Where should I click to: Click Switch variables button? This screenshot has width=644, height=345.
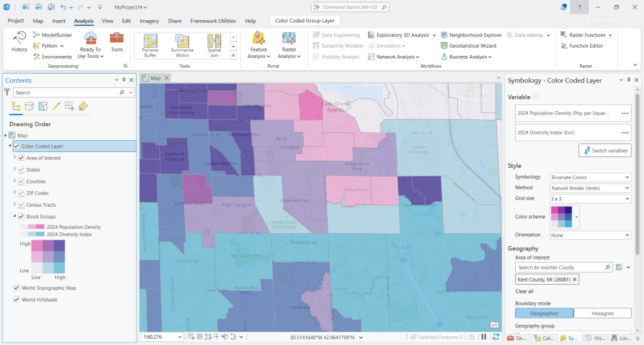pyautogui.click(x=605, y=151)
